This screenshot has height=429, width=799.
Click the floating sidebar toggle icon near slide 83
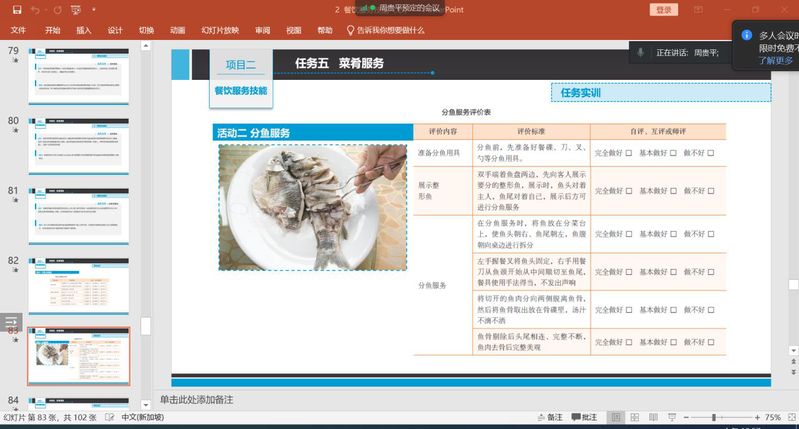click(11, 322)
